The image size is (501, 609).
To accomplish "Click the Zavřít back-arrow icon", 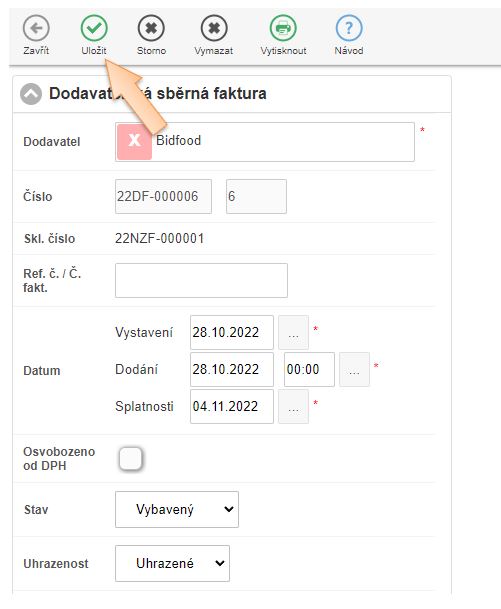I will coord(36,28).
